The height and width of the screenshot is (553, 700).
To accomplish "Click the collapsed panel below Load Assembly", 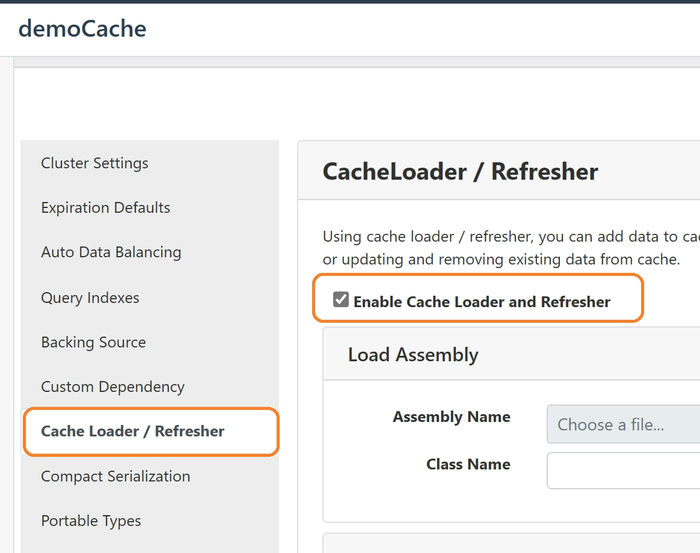I will [512, 543].
